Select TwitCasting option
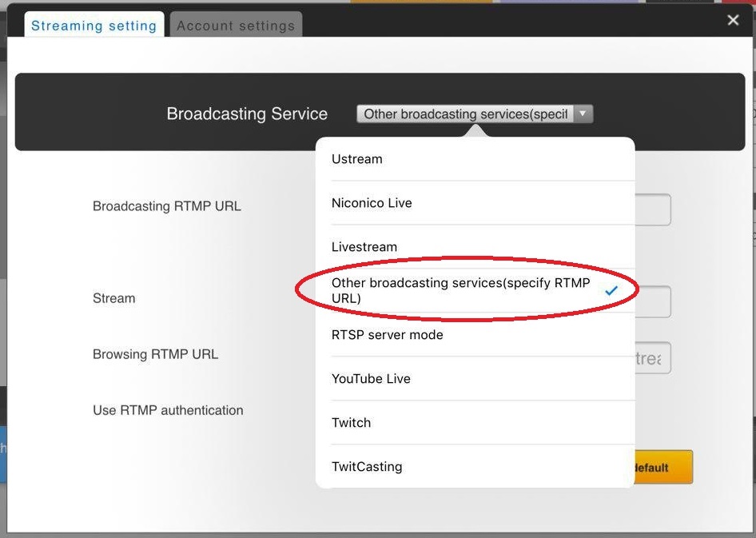The height and width of the screenshot is (538, 756). click(475, 466)
